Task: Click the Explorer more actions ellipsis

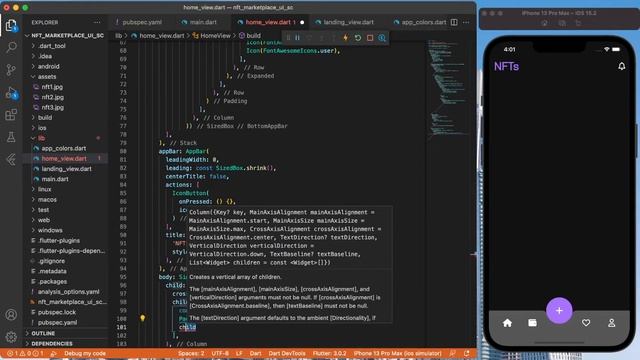Action: click(97, 22)
